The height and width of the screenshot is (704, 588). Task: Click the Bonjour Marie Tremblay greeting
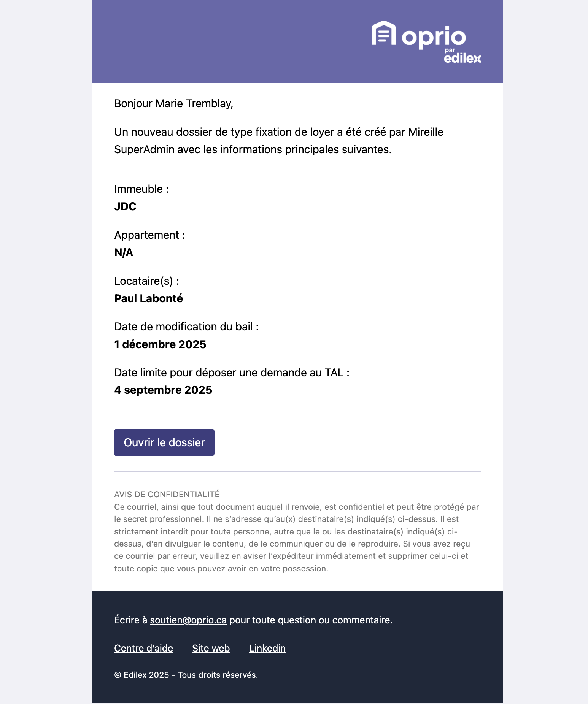[173, 103]
